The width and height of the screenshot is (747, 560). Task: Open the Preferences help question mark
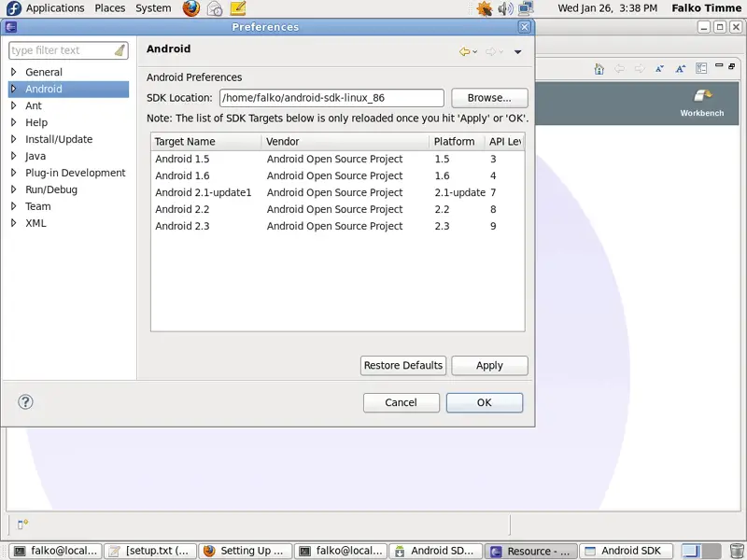(25, 402)
